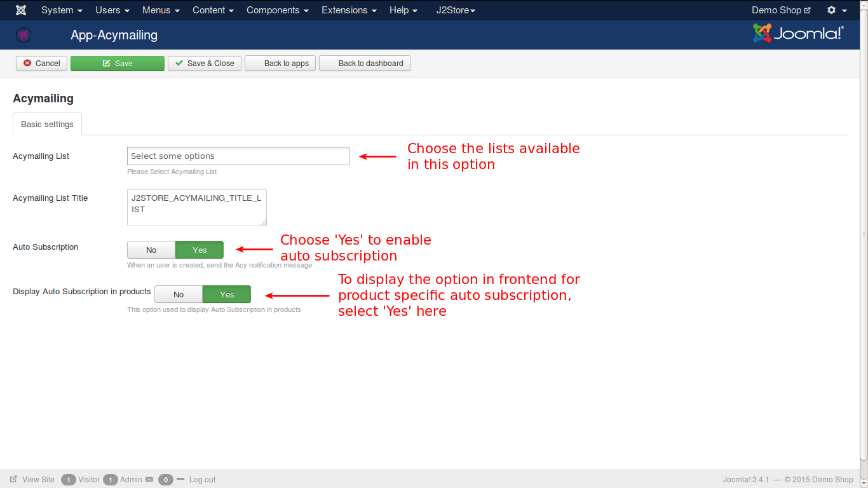This screenshot has width=868, height=488.
Task: Click the Joomla icon in top menu bar
Action: point(21,10)
